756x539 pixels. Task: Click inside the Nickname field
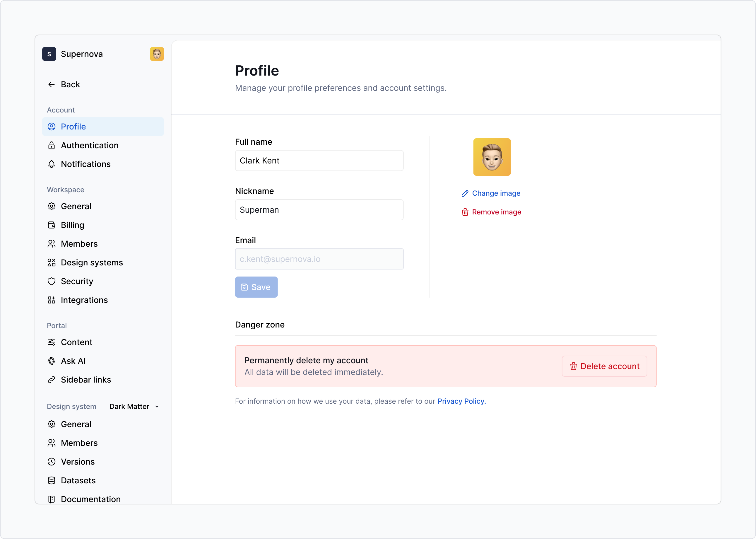pyautogui.click(x=319, y=210)
